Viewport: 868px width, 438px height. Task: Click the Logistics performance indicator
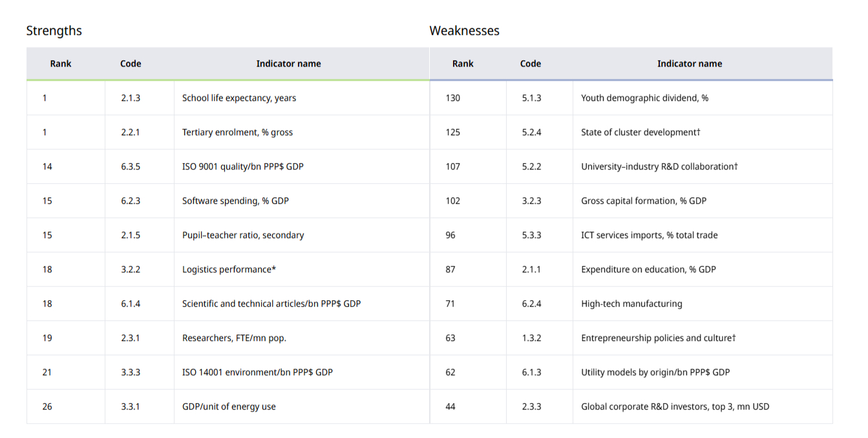(229, 270)
